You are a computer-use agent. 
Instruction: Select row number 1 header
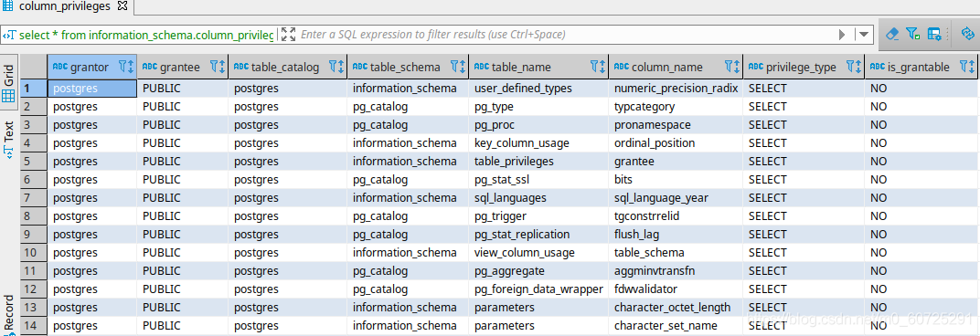[x=34, y=88]
